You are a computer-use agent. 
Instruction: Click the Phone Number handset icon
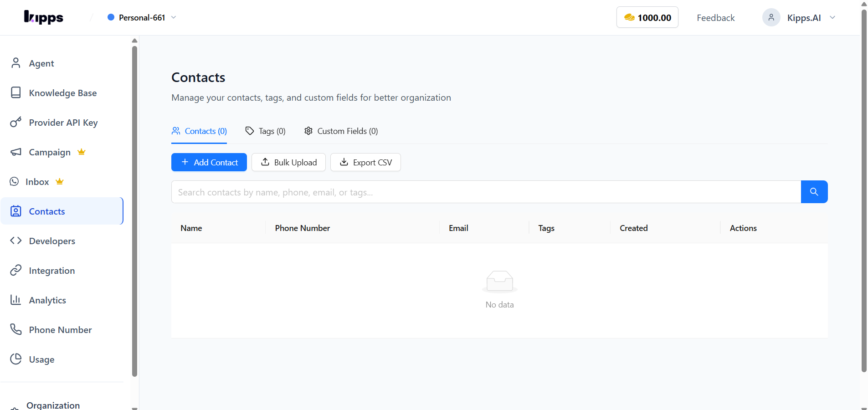click(x=16, y=329)
